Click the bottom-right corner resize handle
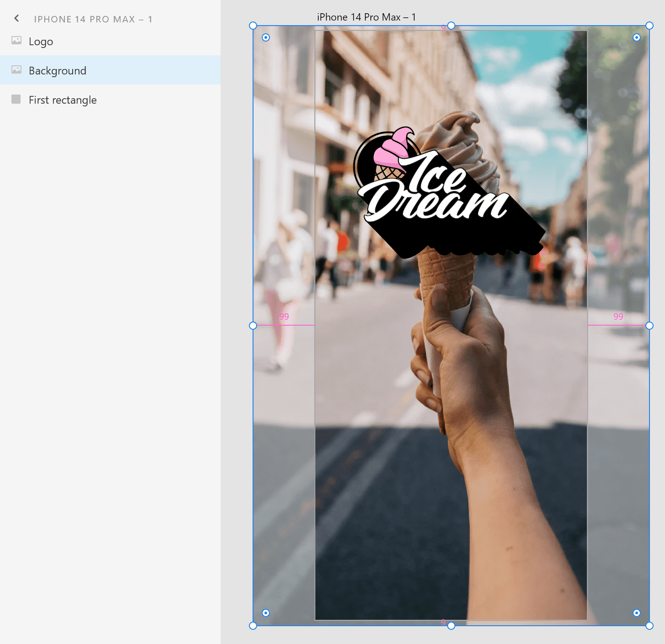Viewport: 665px width, 644px height. point(649,626)
